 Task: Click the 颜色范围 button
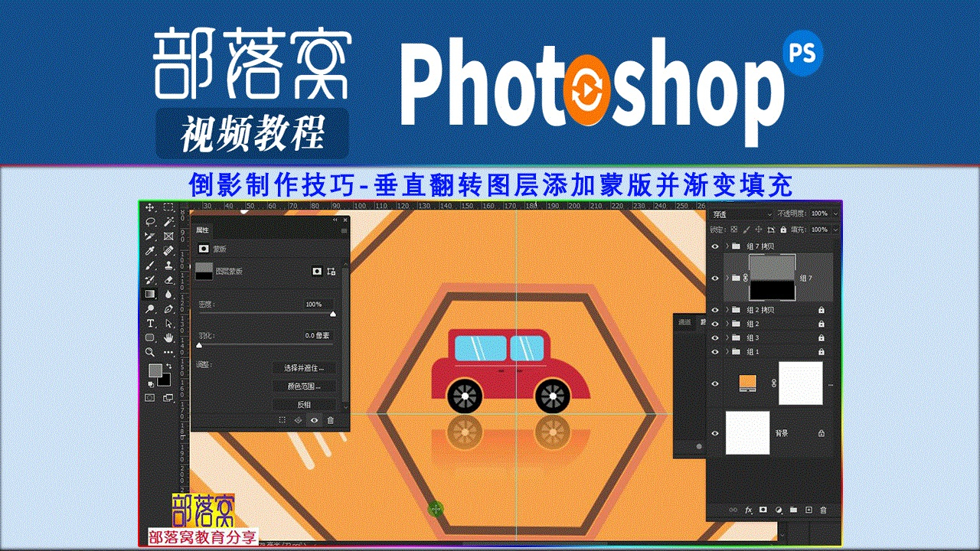click(x=304, y=386)
